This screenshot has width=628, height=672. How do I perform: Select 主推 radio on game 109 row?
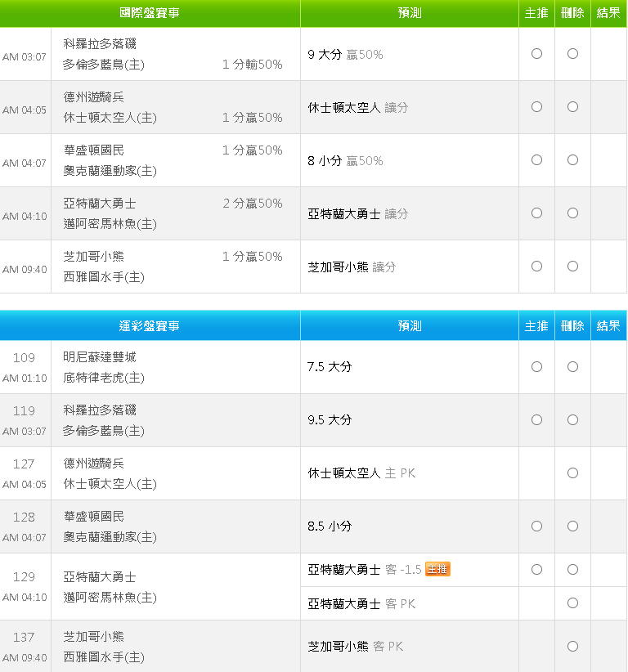(536, 367)
